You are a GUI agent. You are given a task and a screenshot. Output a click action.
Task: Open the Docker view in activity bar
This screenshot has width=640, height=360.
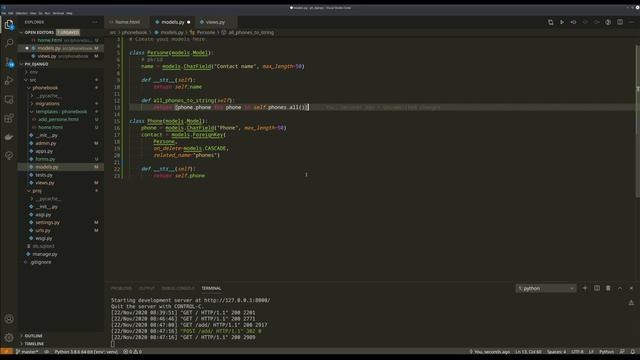[9, 137]
